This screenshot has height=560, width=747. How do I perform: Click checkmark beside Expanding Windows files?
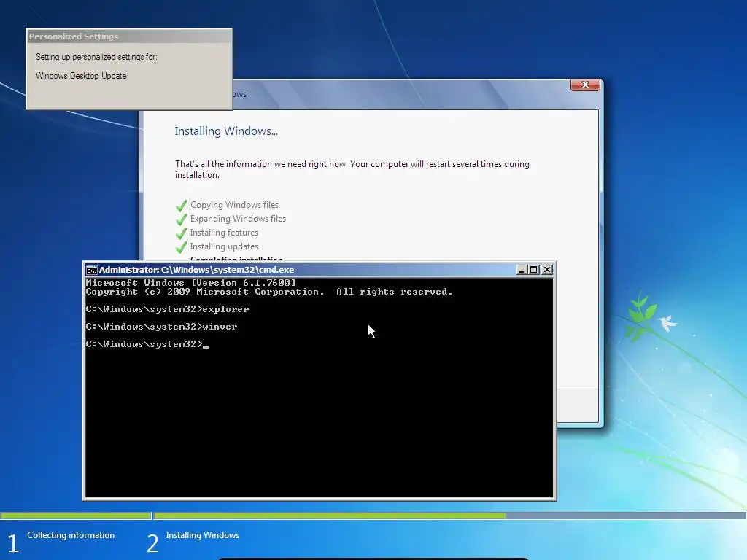point(182,219)
